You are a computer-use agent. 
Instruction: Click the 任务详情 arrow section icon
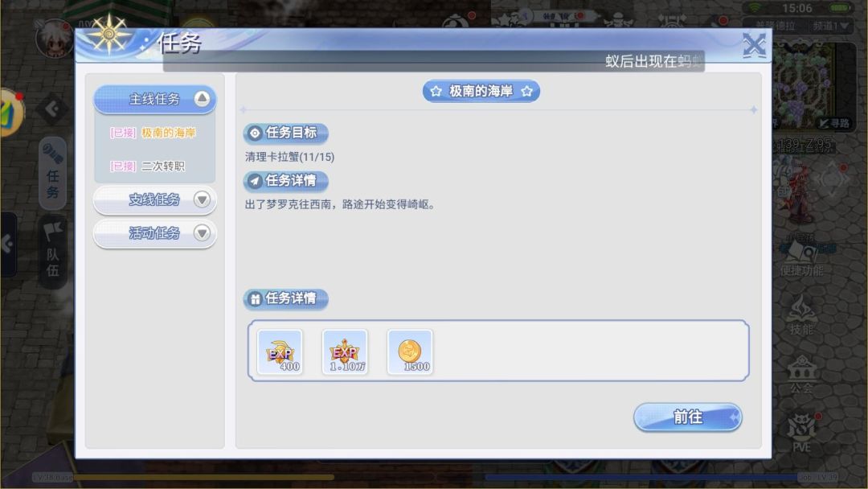pos(255,181)
